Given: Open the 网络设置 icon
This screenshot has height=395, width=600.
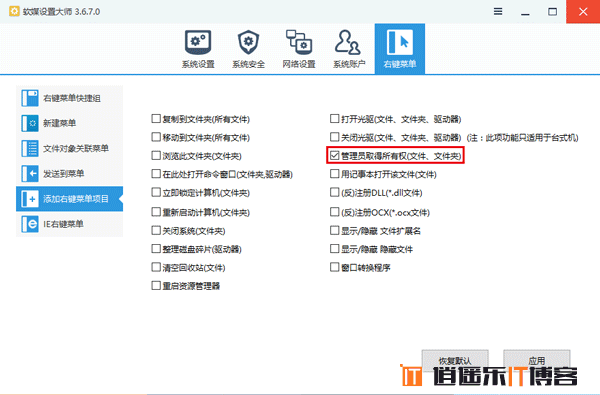Looking at the screenshot, I should (x=299, y=42).
